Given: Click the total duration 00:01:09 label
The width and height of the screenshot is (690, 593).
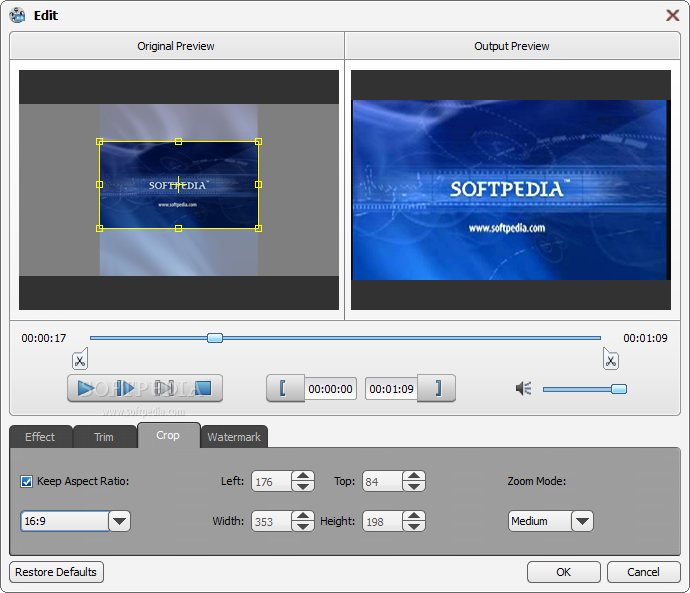Looking at the screenshot, I should point(645,338).
